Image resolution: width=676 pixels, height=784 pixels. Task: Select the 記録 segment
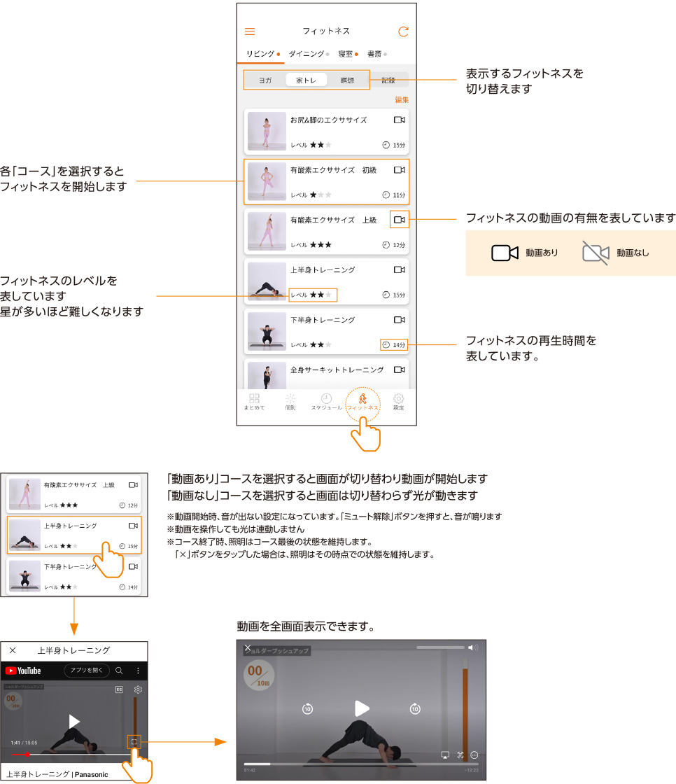(388, 80)
